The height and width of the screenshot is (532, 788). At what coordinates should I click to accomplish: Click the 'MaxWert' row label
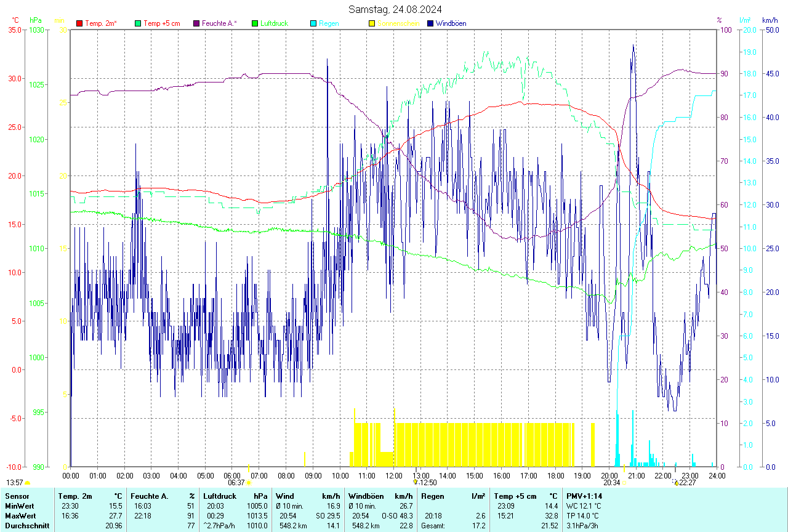point(20,515)
